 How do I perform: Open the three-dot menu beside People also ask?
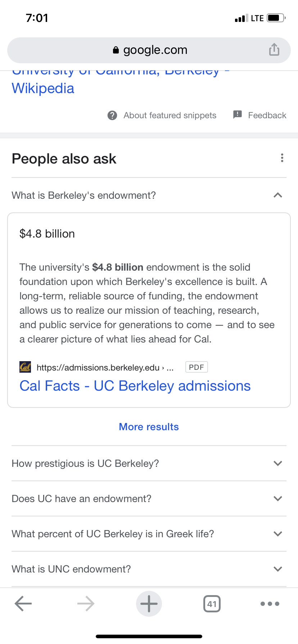[282, 158]
